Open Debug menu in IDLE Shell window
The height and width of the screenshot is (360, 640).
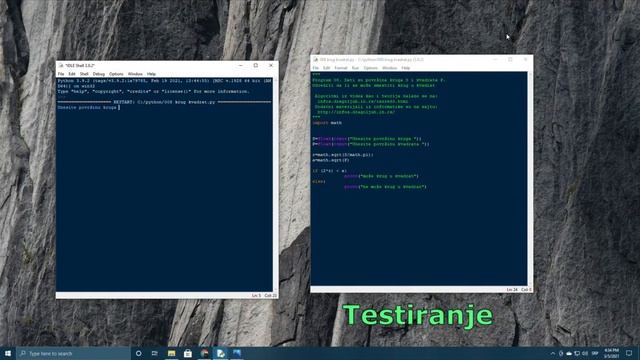(99, 74)
